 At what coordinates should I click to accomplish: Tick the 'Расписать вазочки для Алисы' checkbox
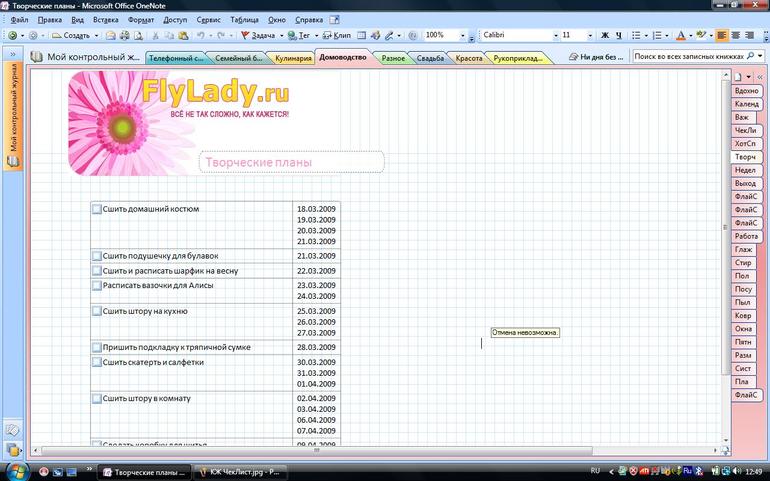click(97, 286)
